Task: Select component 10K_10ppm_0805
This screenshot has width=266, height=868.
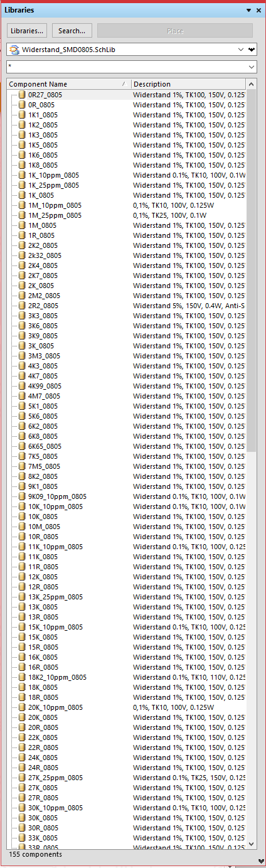Action: coord(55,506)
